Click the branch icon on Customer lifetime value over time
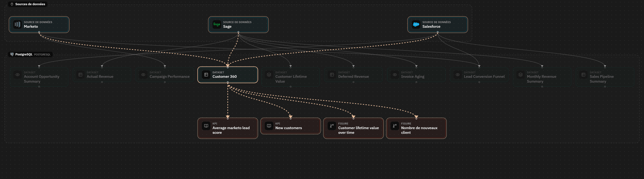Screen dimensions: 644x179 (x=332, y=126)
